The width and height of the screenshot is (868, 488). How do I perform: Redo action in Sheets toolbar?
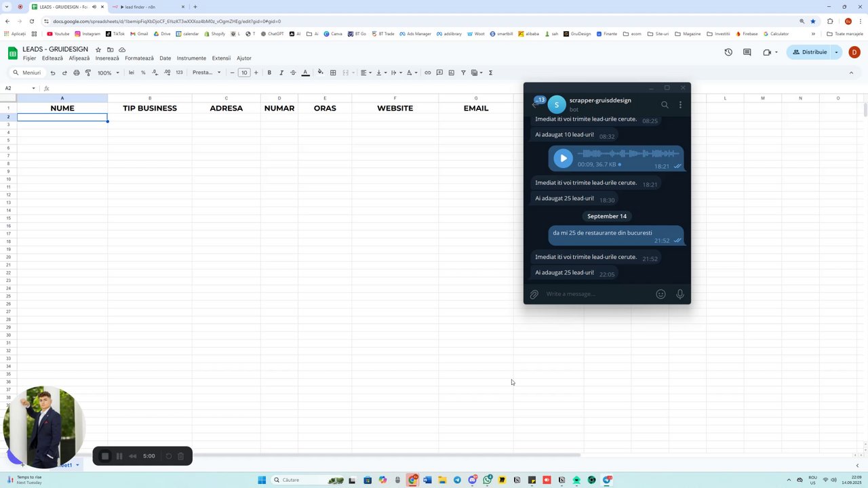coord(64,73)
